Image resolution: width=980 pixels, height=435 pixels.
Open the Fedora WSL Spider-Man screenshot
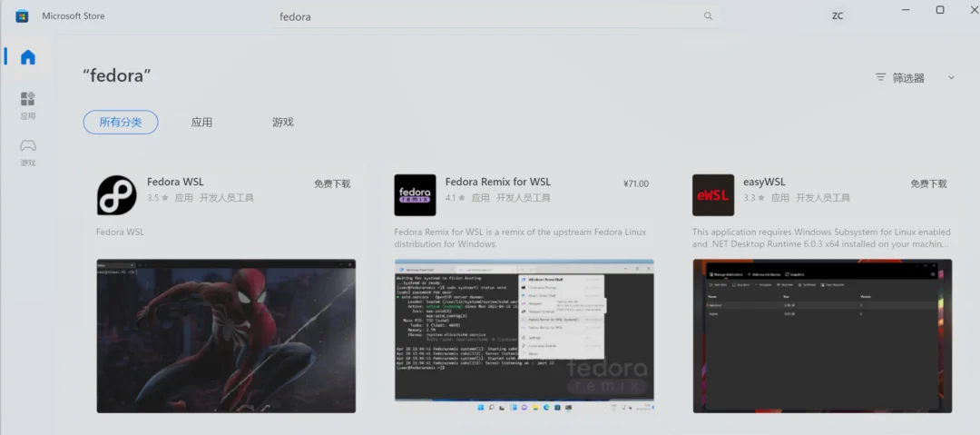coord(226,336)
